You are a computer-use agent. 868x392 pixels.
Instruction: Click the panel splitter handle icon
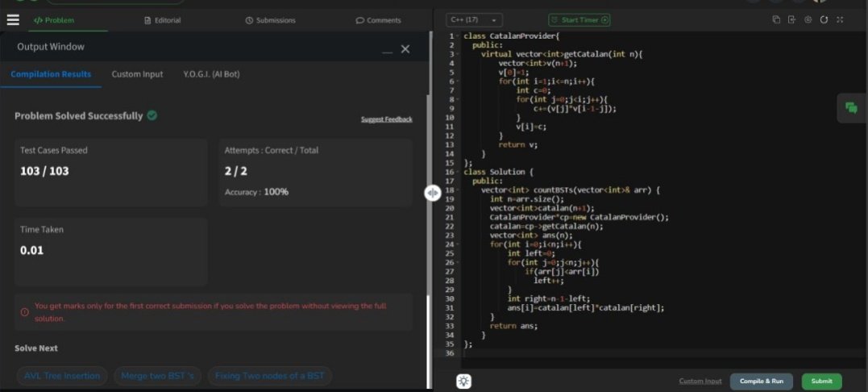click(432, 193)
